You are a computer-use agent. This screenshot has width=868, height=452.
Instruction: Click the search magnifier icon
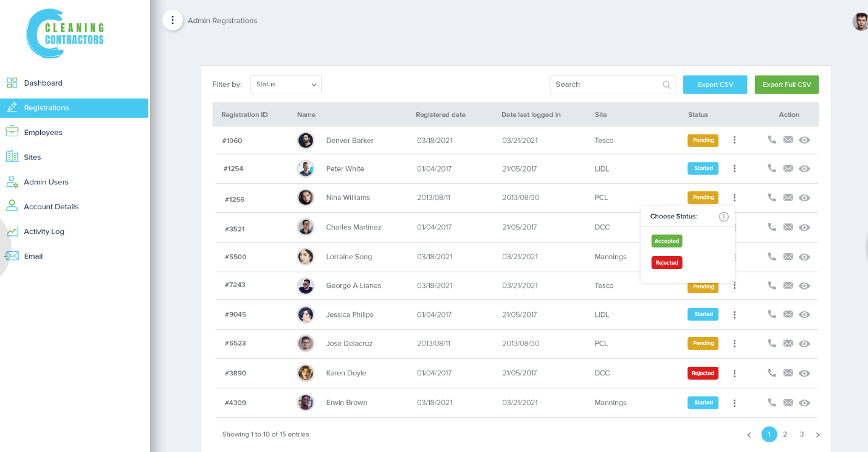pos(667,85)
